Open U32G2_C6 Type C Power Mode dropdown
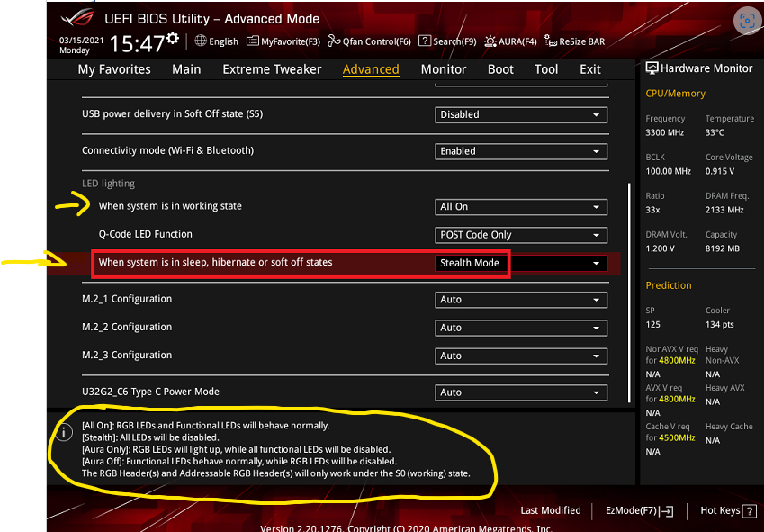 pos(521,392)
